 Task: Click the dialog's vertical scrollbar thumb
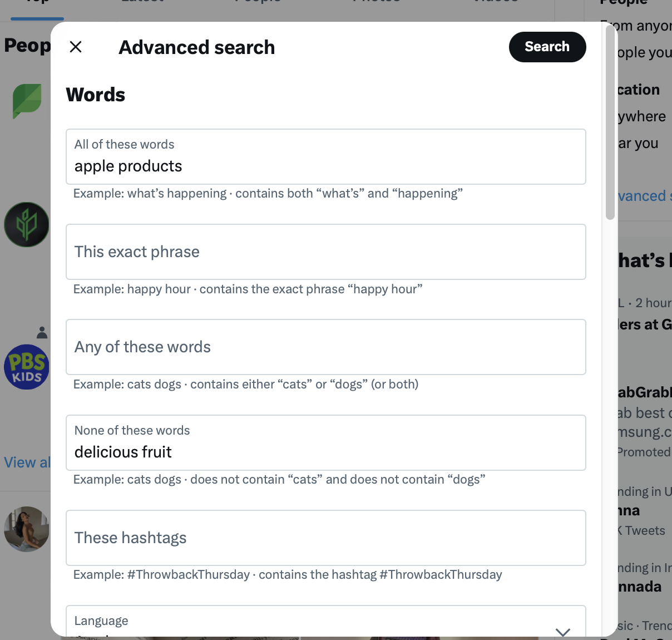click(x=610, y=122)
